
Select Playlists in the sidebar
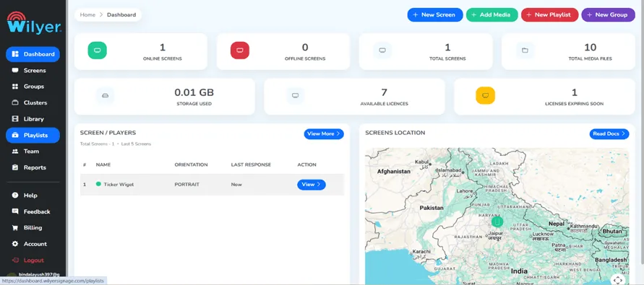point(33,135)
